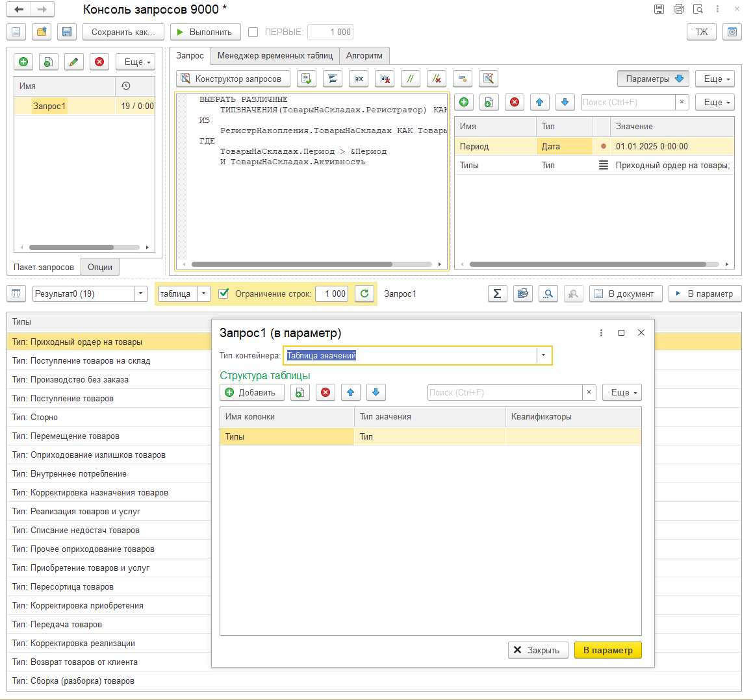Open the Результат0 (19) dropdown
The width and height of the screenshot is (753, 700).
click(x=141, y=294)
